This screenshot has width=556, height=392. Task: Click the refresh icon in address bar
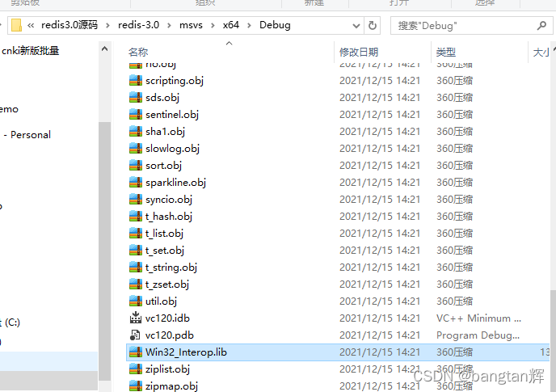coord(372,26)
